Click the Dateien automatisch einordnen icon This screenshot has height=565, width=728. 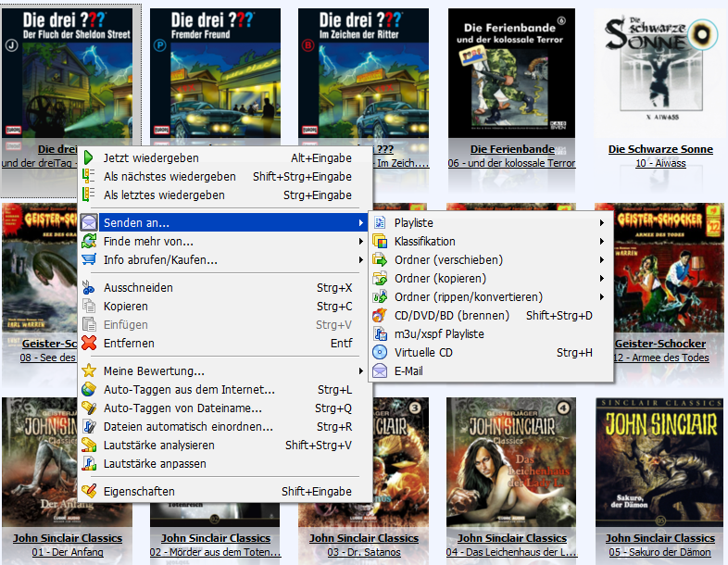[x=89, y=427]
